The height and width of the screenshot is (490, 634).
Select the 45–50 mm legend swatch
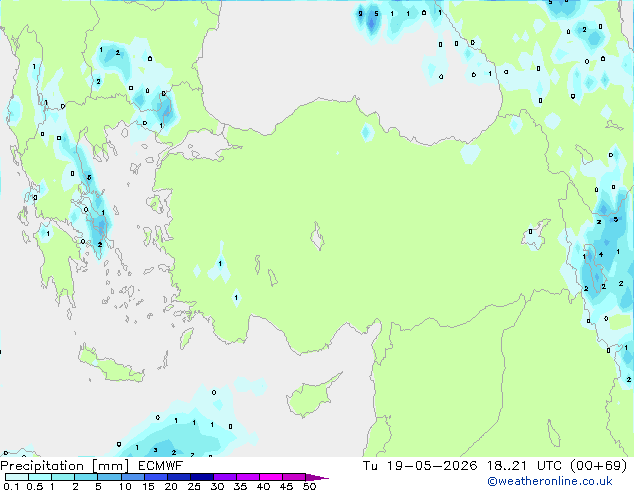tap(294, 477)
